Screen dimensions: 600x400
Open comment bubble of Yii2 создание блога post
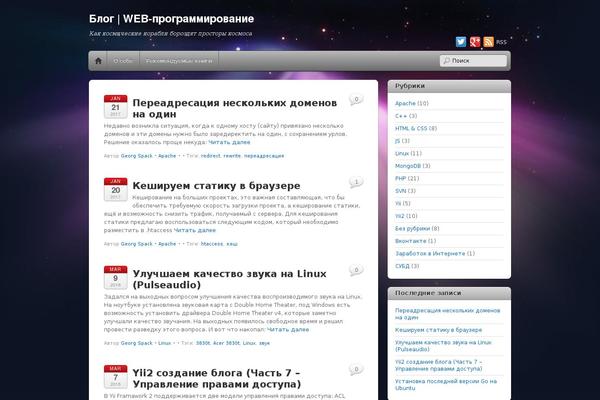[x=356, y=369]
